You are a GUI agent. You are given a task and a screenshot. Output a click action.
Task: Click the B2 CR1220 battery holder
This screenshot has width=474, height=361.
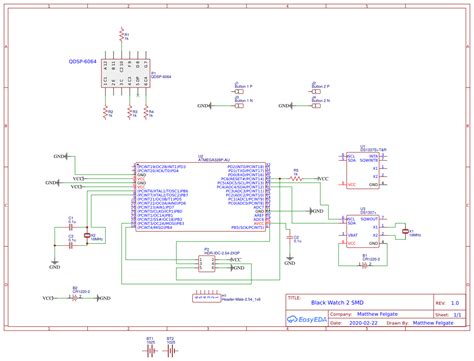coord(75,298)
